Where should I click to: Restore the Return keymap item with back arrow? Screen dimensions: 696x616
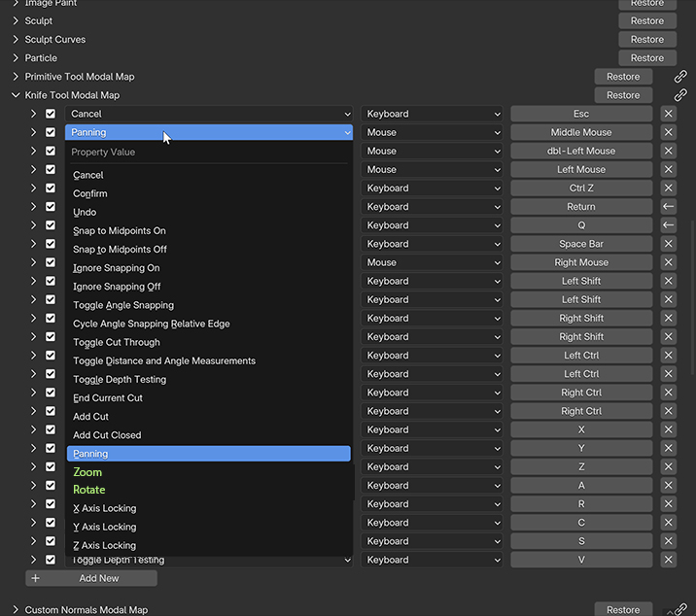[x=668, y=207]
